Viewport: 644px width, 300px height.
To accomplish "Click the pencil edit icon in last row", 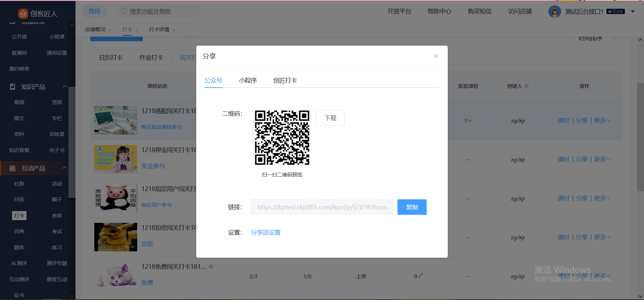I will [421, 276].
